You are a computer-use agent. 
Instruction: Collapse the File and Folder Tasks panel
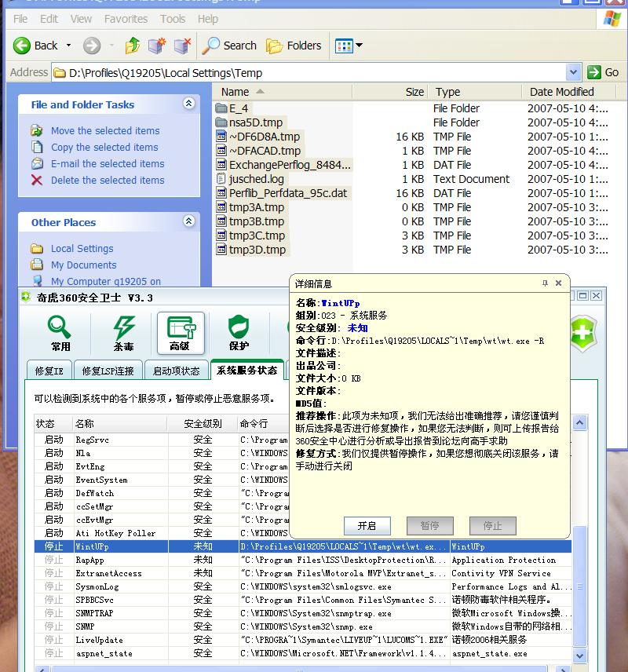pos(188,104)
